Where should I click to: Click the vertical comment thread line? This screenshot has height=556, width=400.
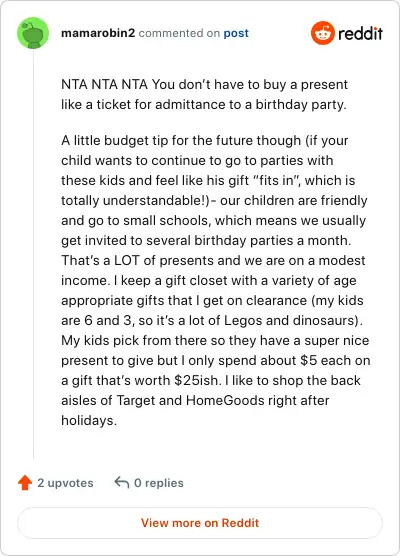(x=33, y=254)
